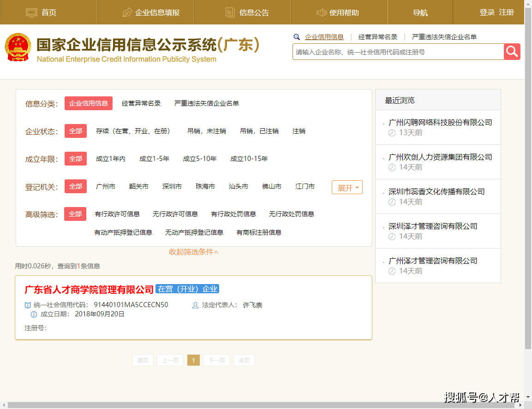Filter registration authority by 珠海市
The width and height of the screenshot is (532, 409).
[205, 187]
